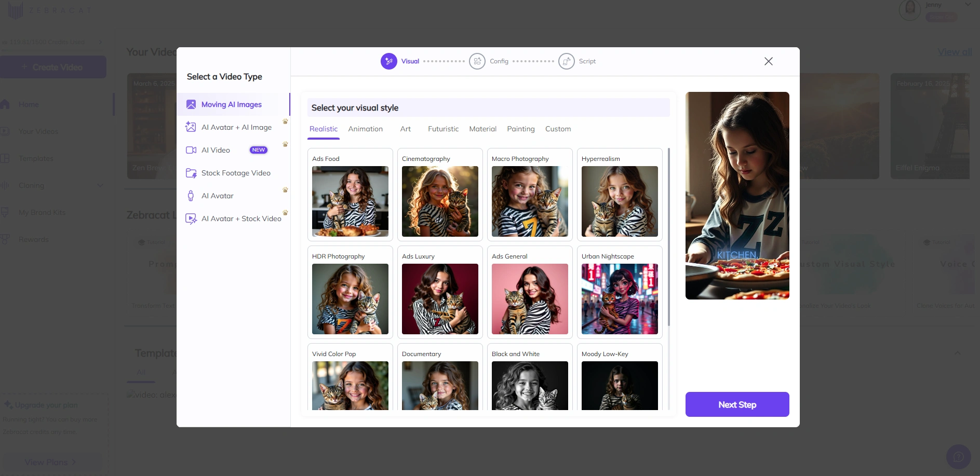The height and width of the screenshot is (476, 980).
Task: Collapse the Templates section chevron
Action: tap(957, 353)
